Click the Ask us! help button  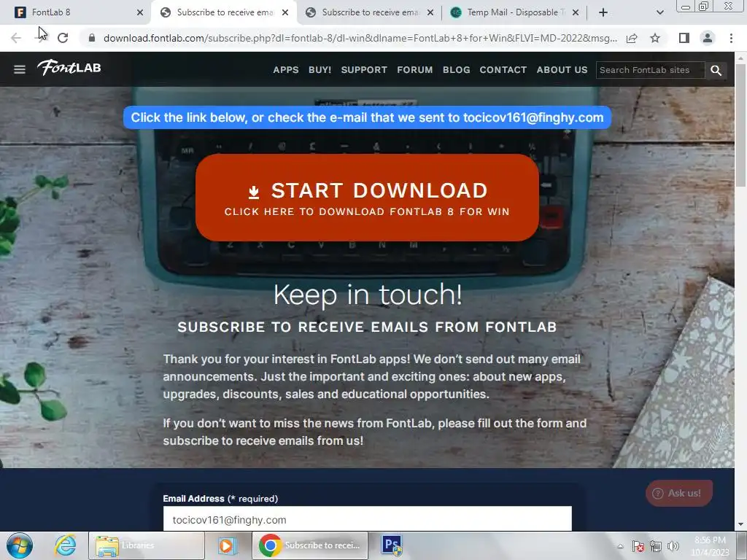click(679, 494)
